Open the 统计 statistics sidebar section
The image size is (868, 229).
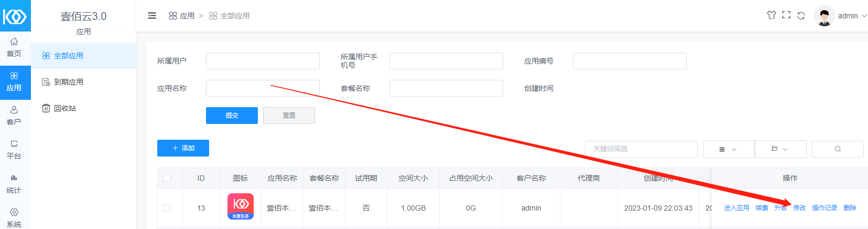14,184
